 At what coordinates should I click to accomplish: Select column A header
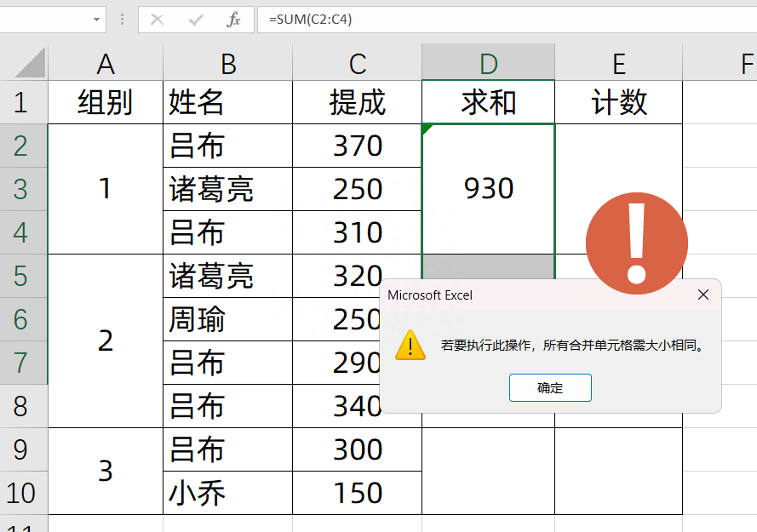click(106, 62)
